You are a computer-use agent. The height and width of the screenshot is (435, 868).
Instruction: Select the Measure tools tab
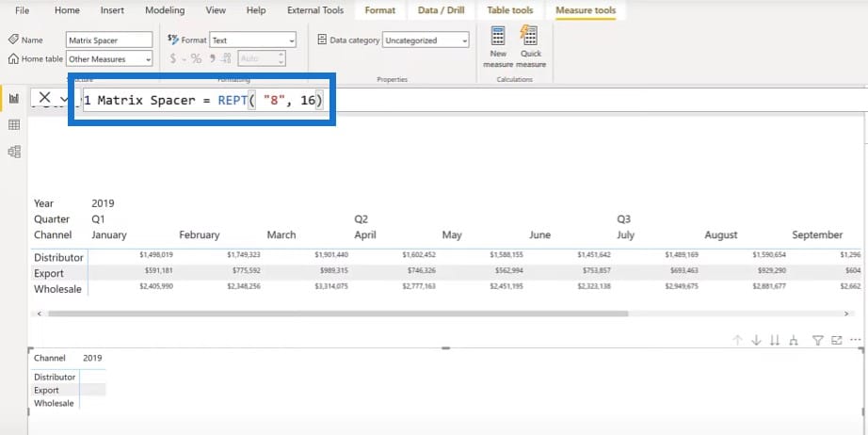(586, 10)
